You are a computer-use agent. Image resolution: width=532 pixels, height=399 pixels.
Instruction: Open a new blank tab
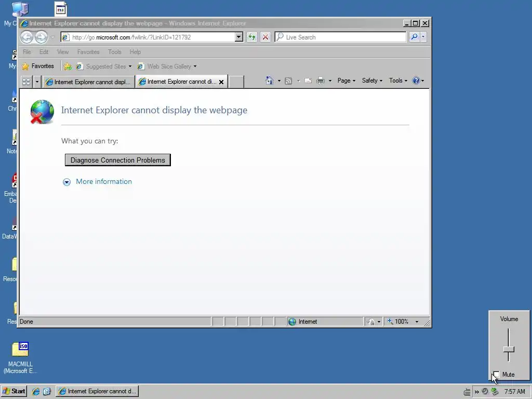[236, 82]
